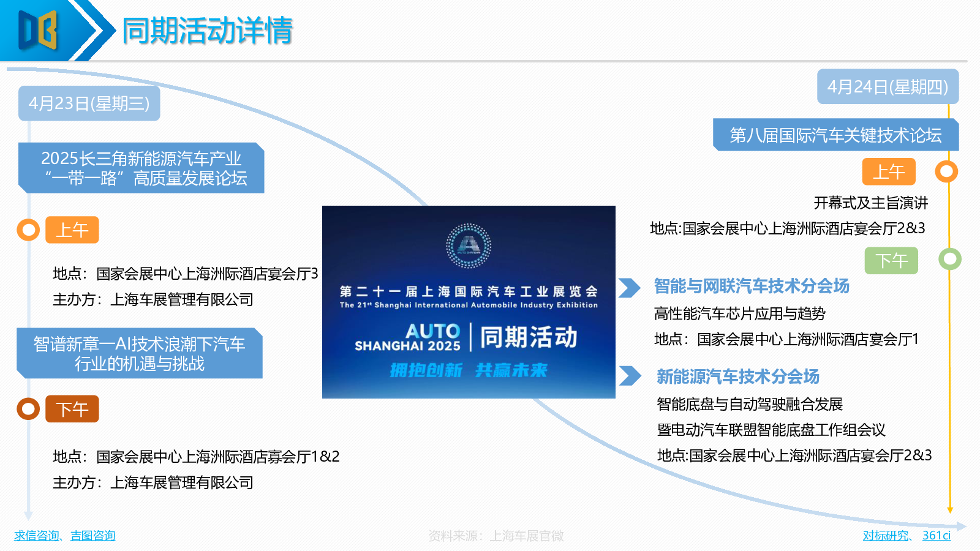This screenshot has width=980, height=551.
Task: Click the green 下午 tag on right
Action: (x=891, y=261)
